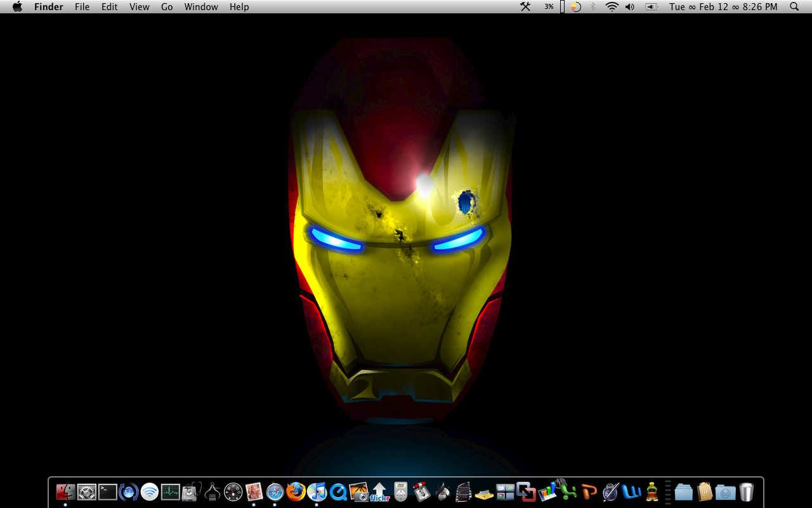
Task: Launch Disk Utility from the Dock
Action: [191, 491]
